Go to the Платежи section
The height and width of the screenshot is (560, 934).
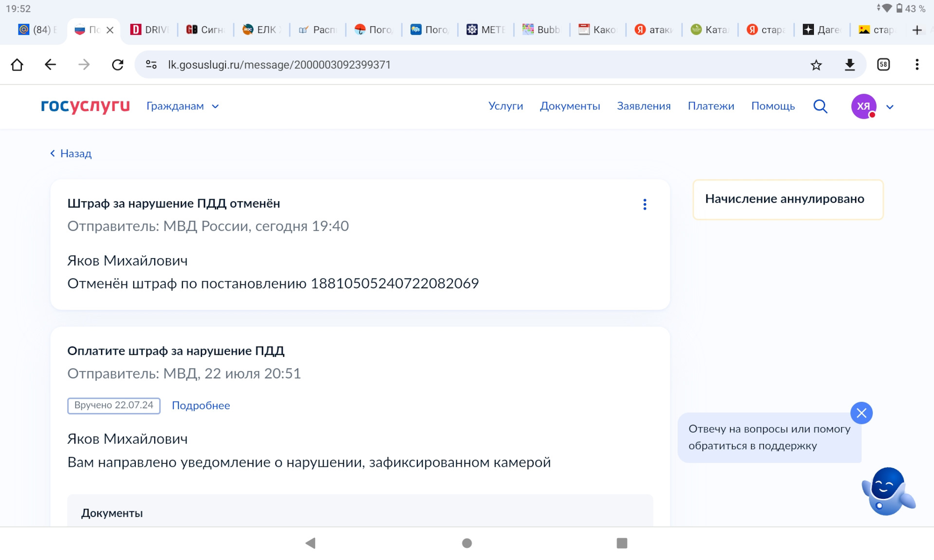tap(710, 106)
